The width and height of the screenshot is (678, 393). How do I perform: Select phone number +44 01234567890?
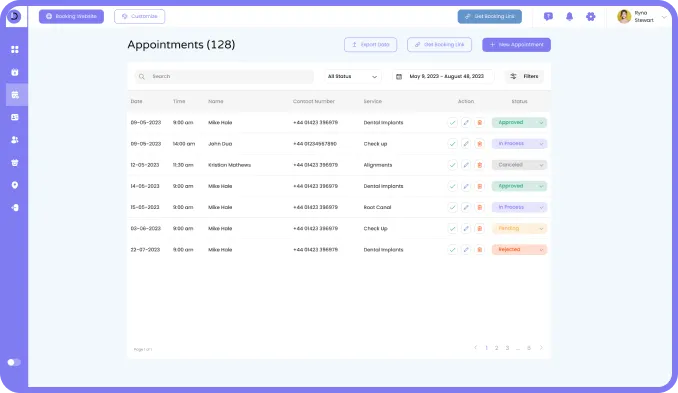pyautogui.click(x=315, y=144)
